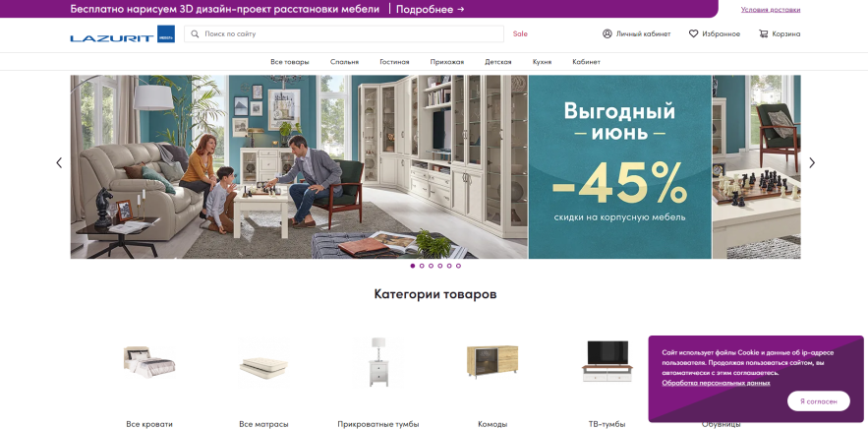Image resolution: width=868 pixels, height=429 pixels.
Task: Open Условия доставки link
Action: 771,10
